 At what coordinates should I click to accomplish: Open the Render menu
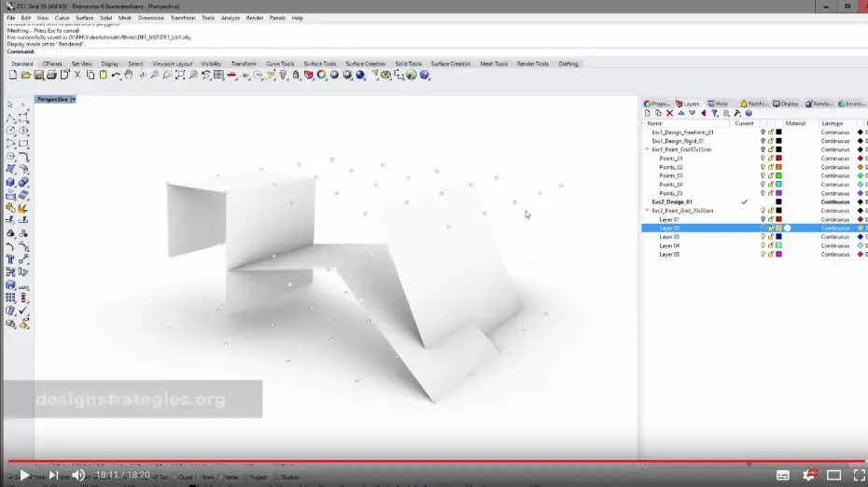pos(255,18)
